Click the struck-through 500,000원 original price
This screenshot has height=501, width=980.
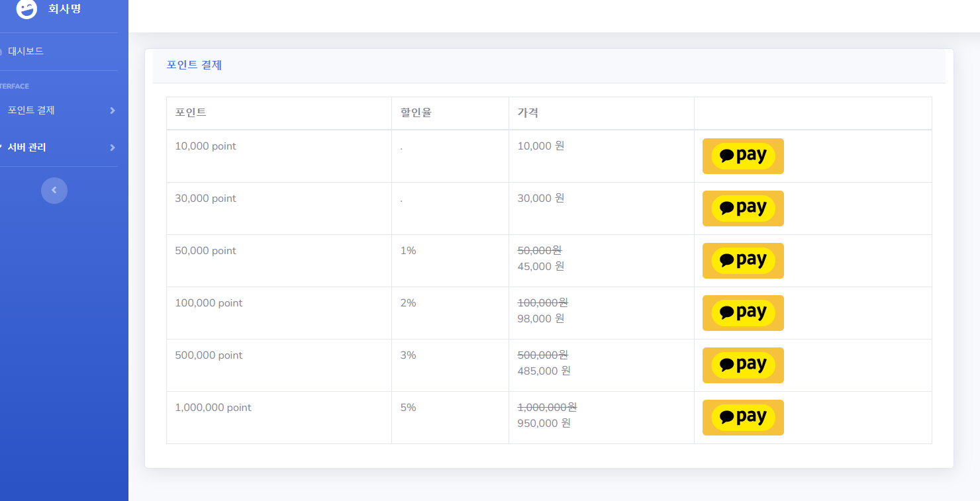(x=542, y=355)
